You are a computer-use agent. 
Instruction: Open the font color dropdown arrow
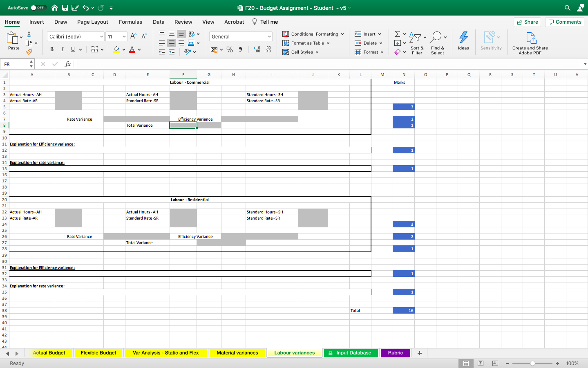pos(139,49)
